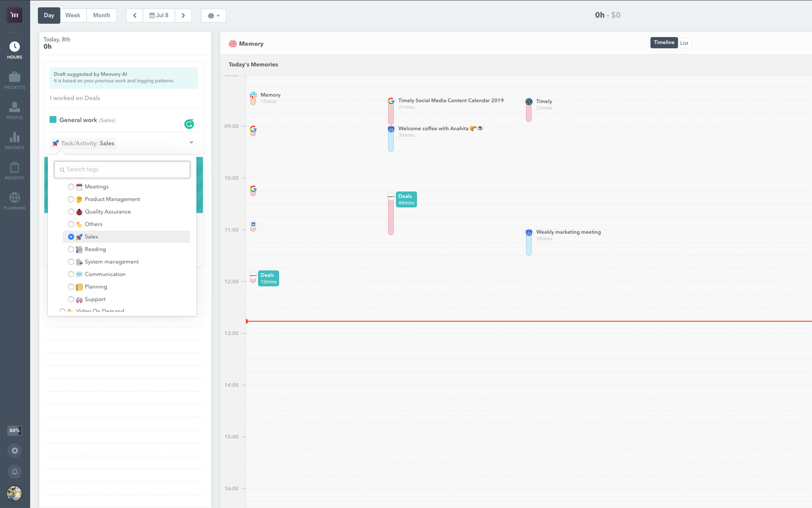Open the Reports section
The width and height of the screenshot is (812, 508).
click(x=14, y=141)
